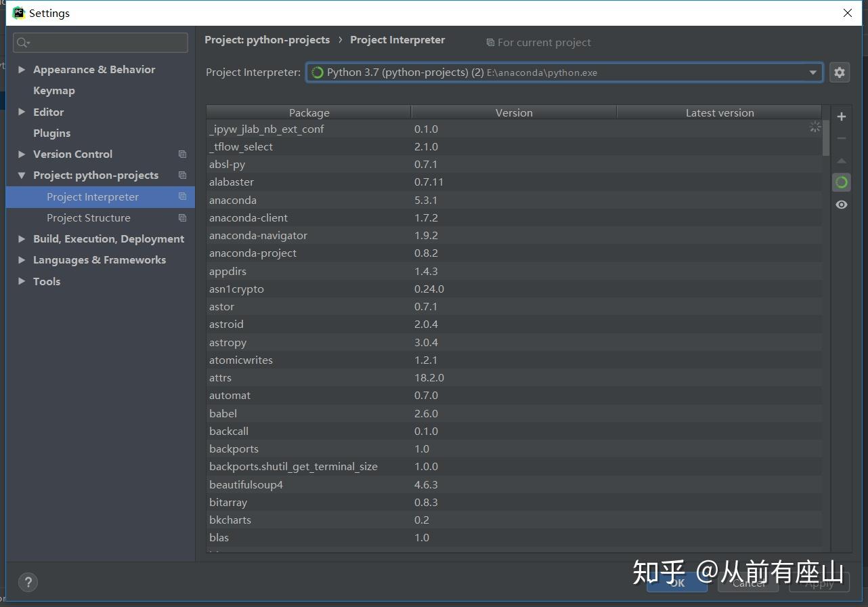Select bitarray package row
This screenshot has width=868, height=607.
pos(514,502)
